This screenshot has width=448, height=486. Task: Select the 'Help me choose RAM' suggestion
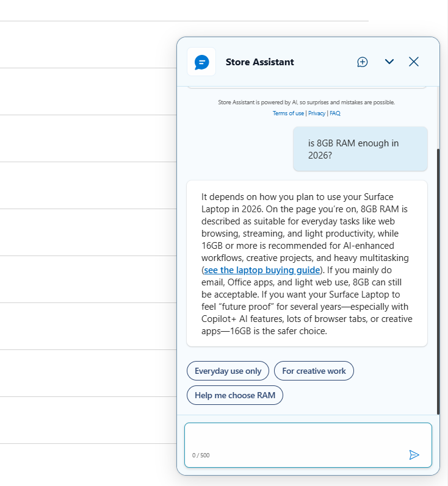click(x=235, y=396)
